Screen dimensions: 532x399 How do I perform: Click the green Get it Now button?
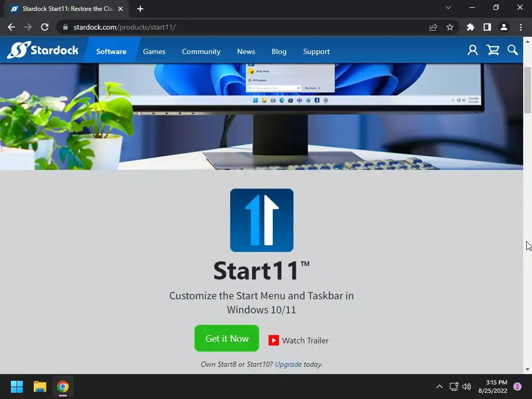tap(227, 338)
